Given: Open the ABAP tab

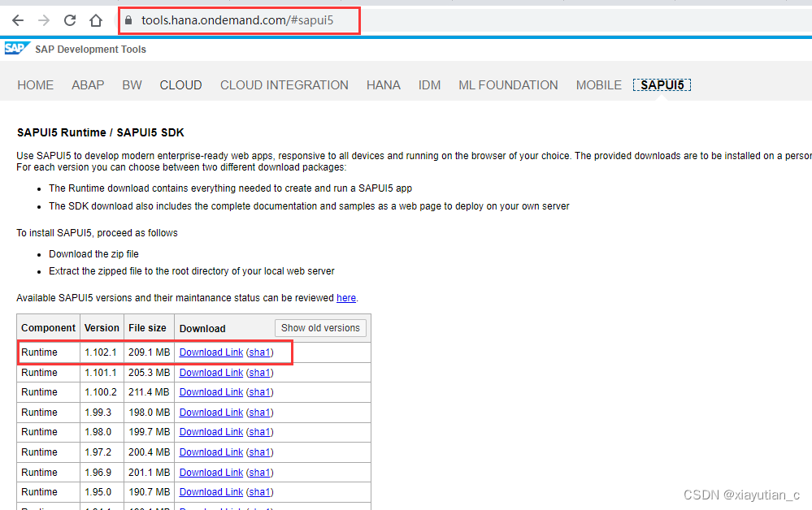Looking at the screenshot, I should pyautogui.click(x=88, y=84).
